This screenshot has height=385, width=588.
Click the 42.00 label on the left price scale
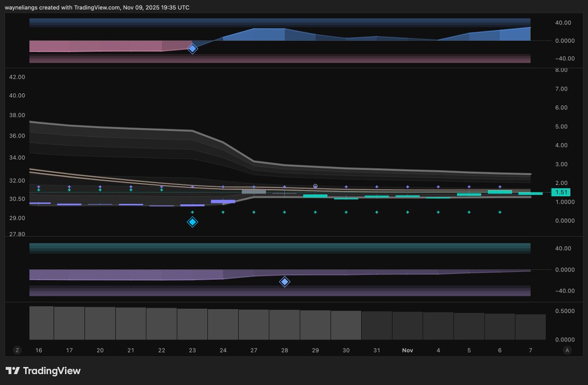(17, 77)
